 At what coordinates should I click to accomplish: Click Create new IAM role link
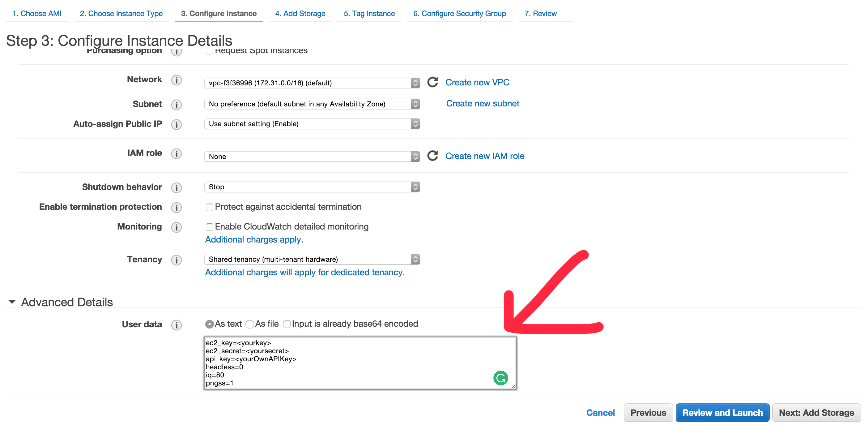pos(485,156)
